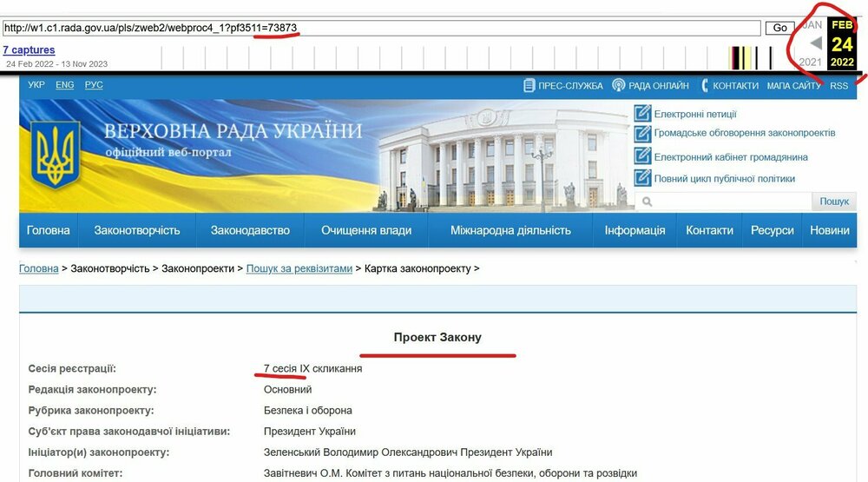Follow the Пошук за реквізитами breadcrumb
Screen dimensions: 868x482
pos(299,268)
